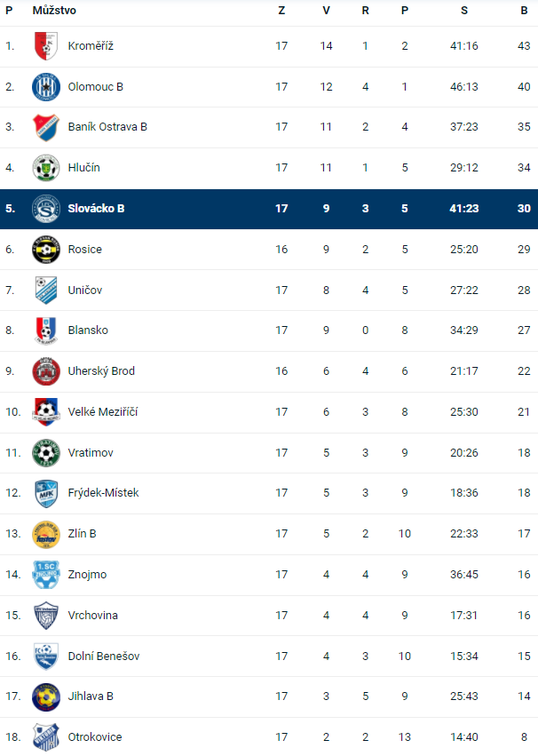Image resolution: width=538 pixels, height=756 pixels.
Task: Click the Znojmo 1.SC crest
Action: point(45,575)
